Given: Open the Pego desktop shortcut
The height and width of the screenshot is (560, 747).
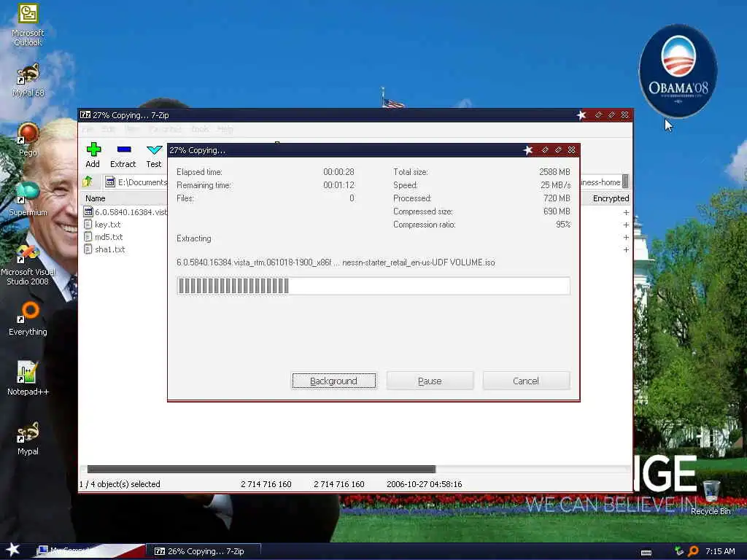Looking at the screenshot, I should [x=28, y=139].
